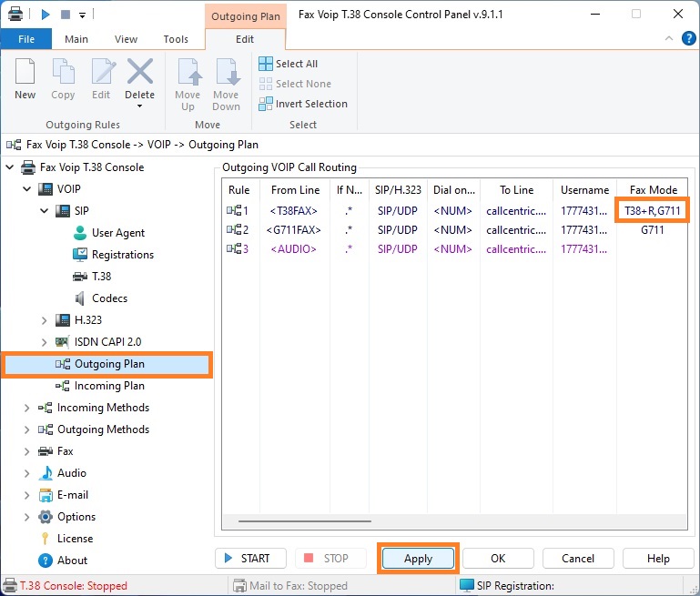The width and height of the screenshot is (700, 596).
Task: Expand the H.323 tree node
Action: tap(45, 320)
